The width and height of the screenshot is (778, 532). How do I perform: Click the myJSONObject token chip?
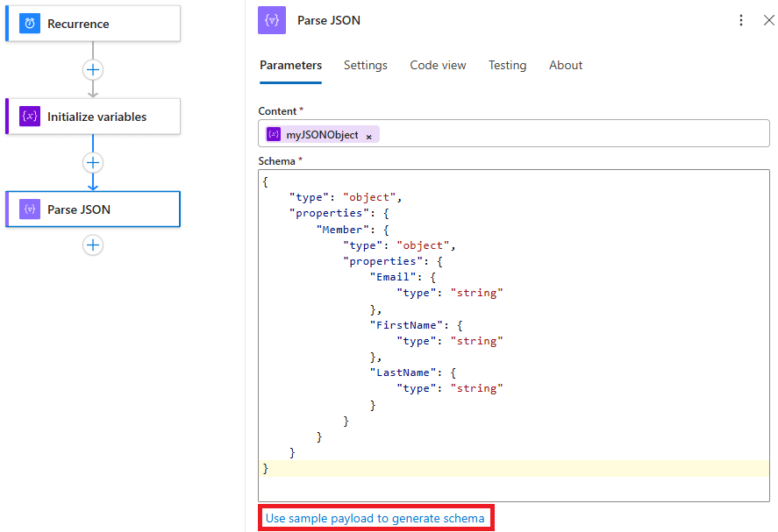pos(322,134)
